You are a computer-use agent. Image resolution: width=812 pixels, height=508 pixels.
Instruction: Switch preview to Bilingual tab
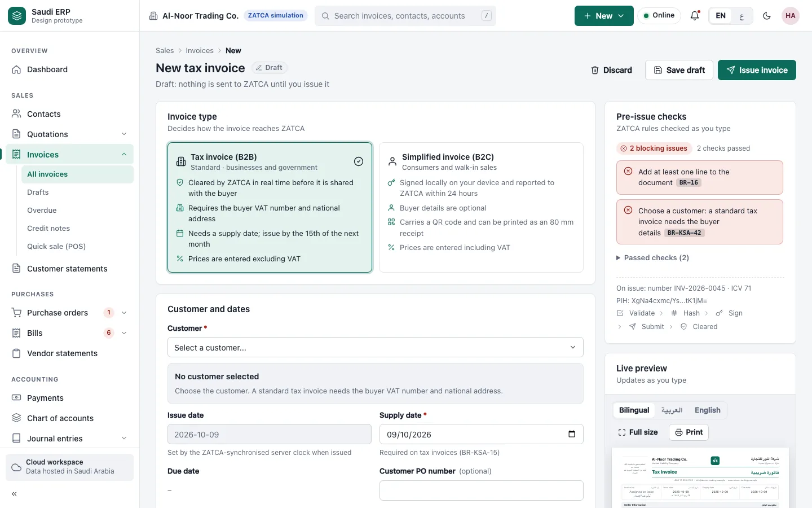634,410
